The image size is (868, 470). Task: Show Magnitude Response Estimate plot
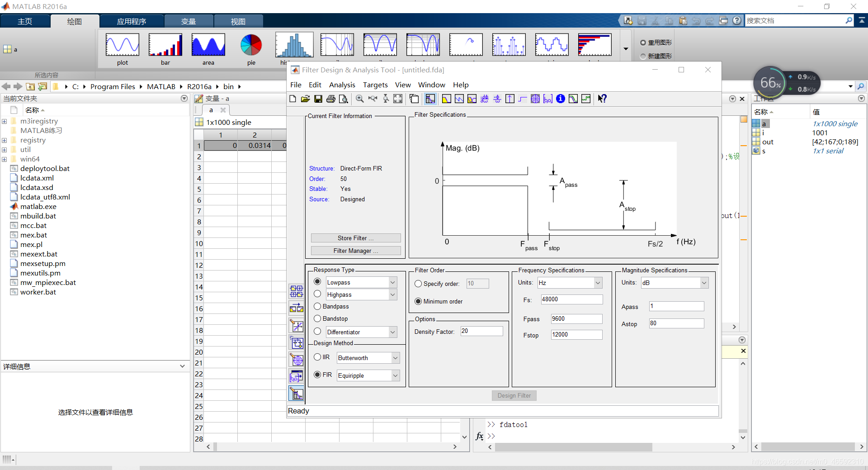point(573,99)
